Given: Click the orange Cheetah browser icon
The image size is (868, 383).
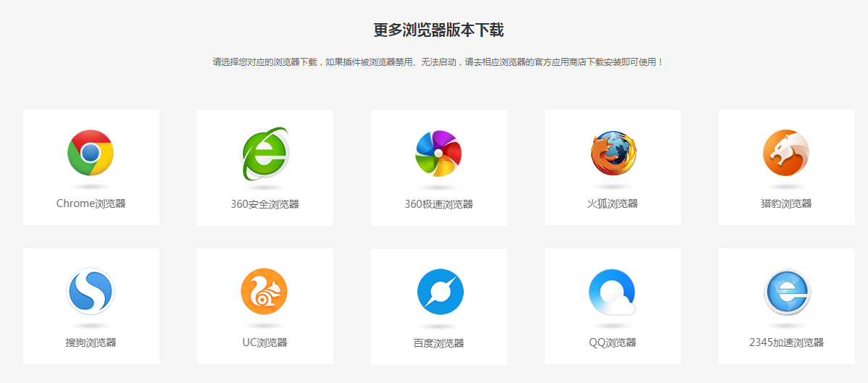Looking at the screenshot, I should 786,153.
